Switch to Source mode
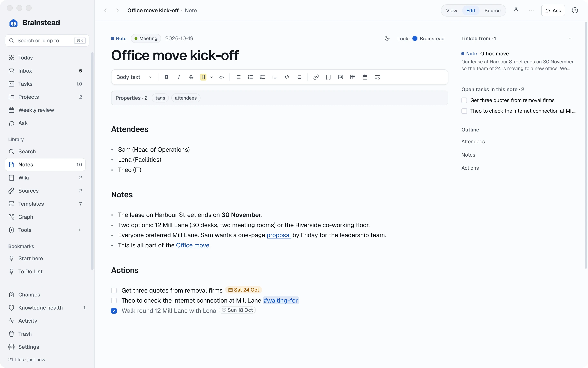Image resolution: width=588 pixels, height=368 pixels. point(492,10)
